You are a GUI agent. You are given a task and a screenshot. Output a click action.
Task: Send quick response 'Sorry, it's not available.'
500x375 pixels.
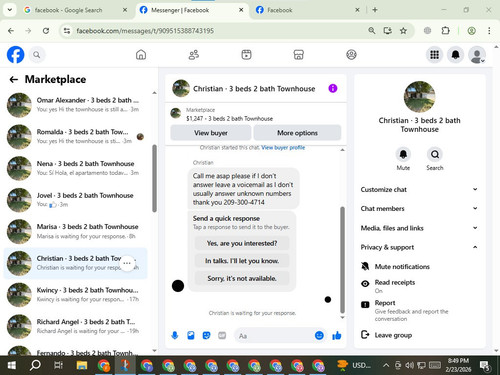point(242,278)
